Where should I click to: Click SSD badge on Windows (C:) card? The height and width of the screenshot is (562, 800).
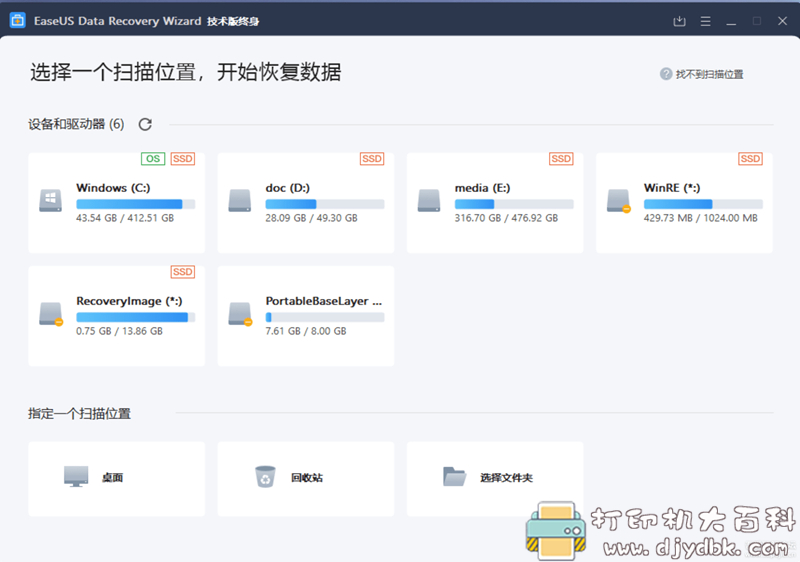coord(183,159)
